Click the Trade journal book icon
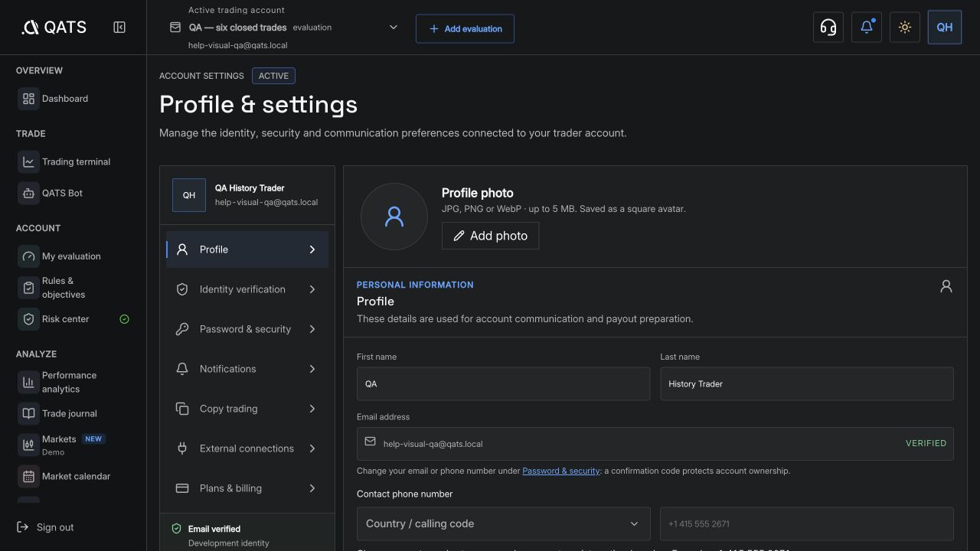 [x=28, y=414]
